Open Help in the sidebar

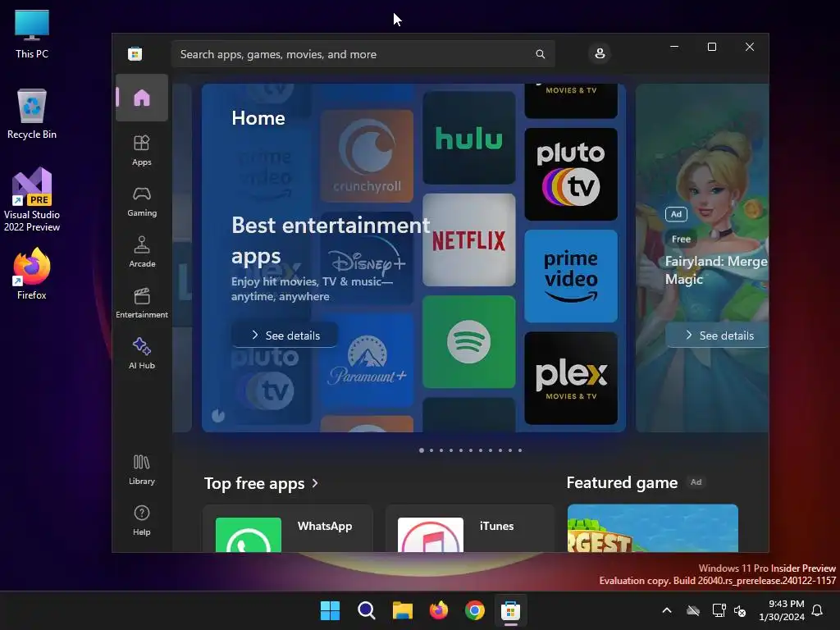coord(142,521)
